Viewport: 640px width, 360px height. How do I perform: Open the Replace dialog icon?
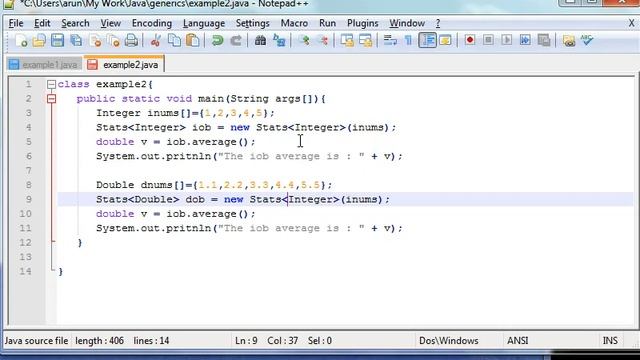[x=279, y=40]
